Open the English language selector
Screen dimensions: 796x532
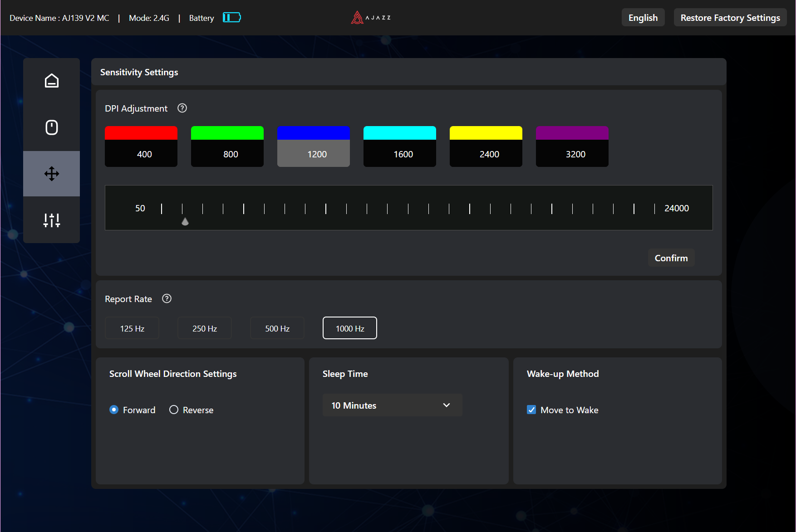click(x=643, y=18)
